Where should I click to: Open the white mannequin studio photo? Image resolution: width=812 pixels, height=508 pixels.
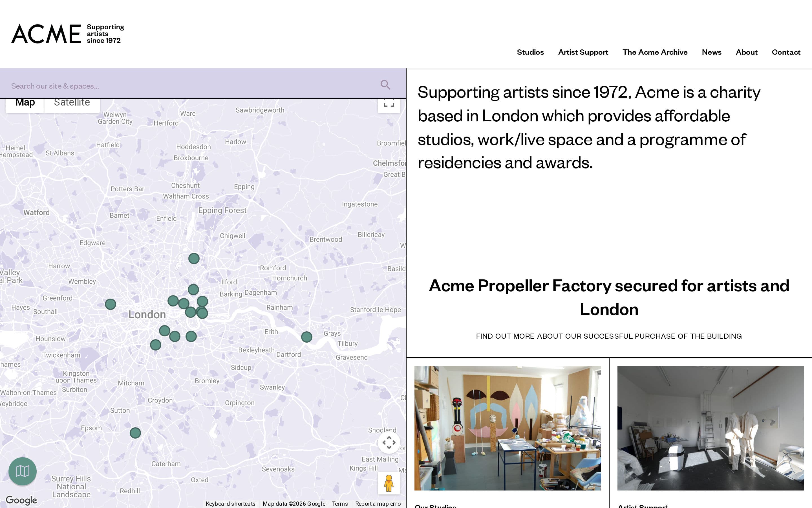point(711,428)
